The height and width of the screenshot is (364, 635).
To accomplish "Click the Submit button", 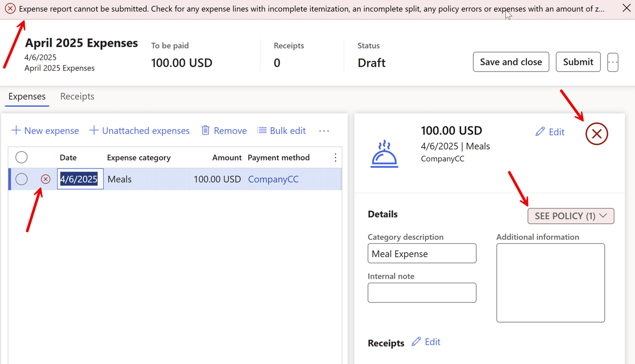I will pyautogui.click(x=578, y=62).
